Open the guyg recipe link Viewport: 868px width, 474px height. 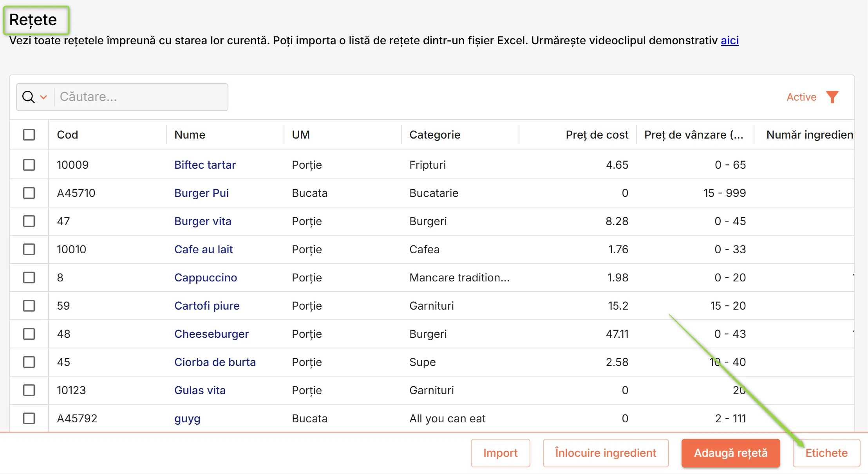coord(187,418)
